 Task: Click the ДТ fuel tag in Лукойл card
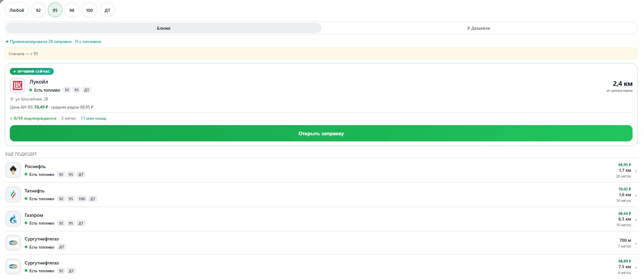[87, 90]
